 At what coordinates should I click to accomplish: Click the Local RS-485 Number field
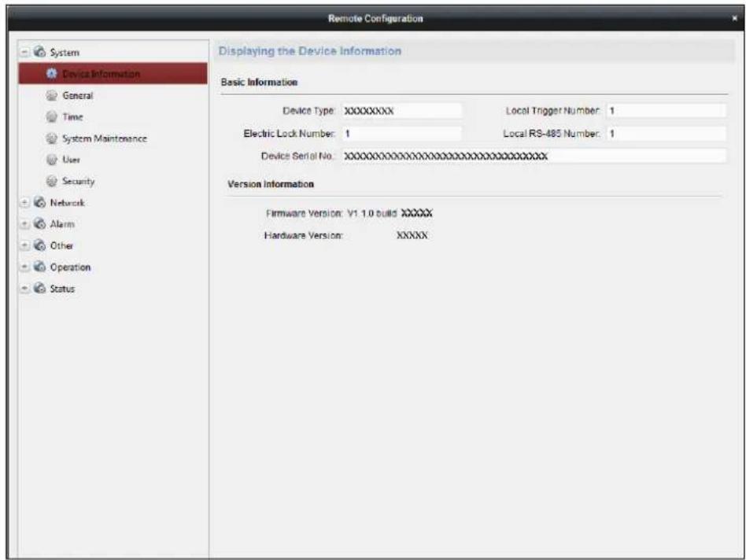pos(666,134)
